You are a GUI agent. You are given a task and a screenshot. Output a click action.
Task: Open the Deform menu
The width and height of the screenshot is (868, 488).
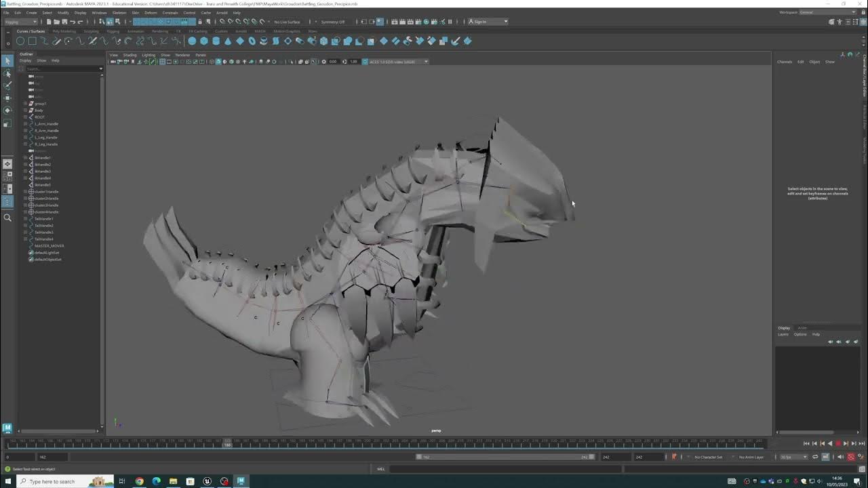tap(151, 12)
